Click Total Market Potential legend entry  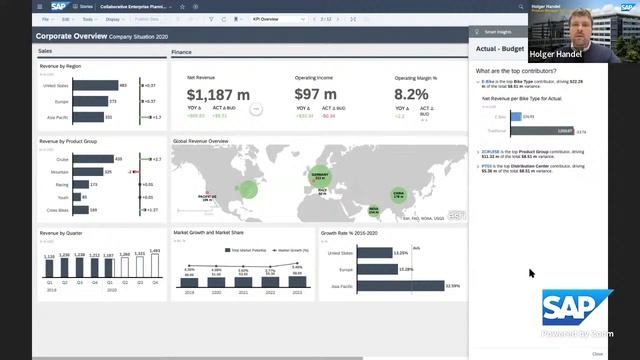246,250
